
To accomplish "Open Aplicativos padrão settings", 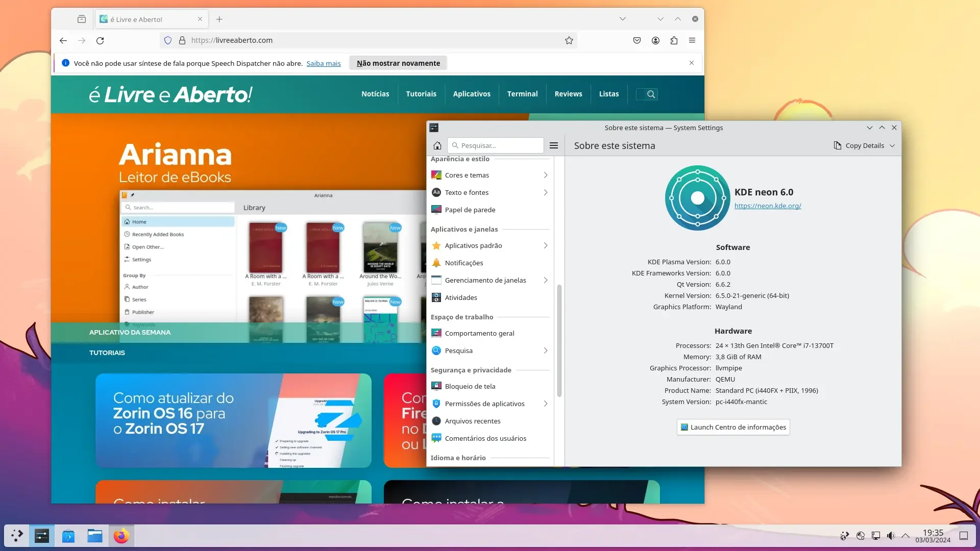I will (490, 245).
